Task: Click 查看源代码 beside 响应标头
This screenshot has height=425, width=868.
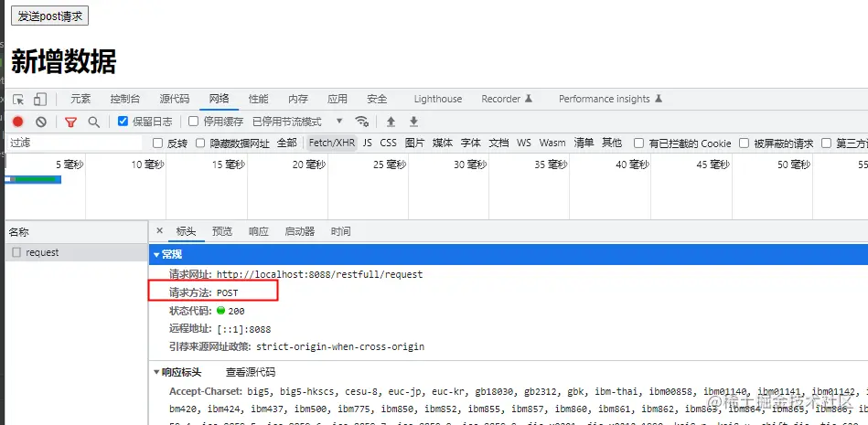Action: point(251,372)
